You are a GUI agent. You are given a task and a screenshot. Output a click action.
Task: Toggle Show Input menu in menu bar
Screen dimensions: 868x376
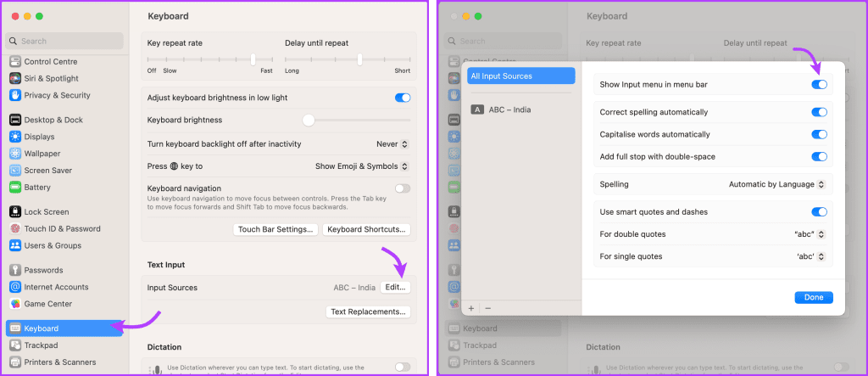point(820,84)
